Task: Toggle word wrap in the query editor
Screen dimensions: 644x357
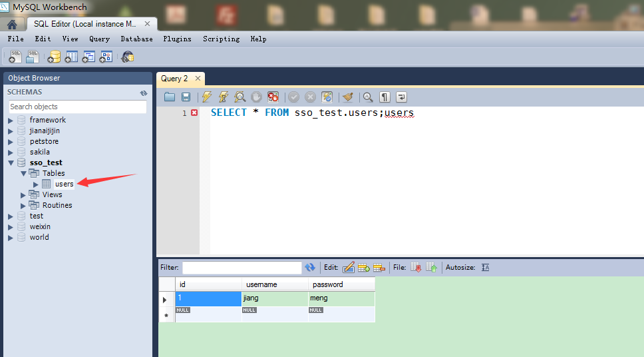Action: [401, 97]
